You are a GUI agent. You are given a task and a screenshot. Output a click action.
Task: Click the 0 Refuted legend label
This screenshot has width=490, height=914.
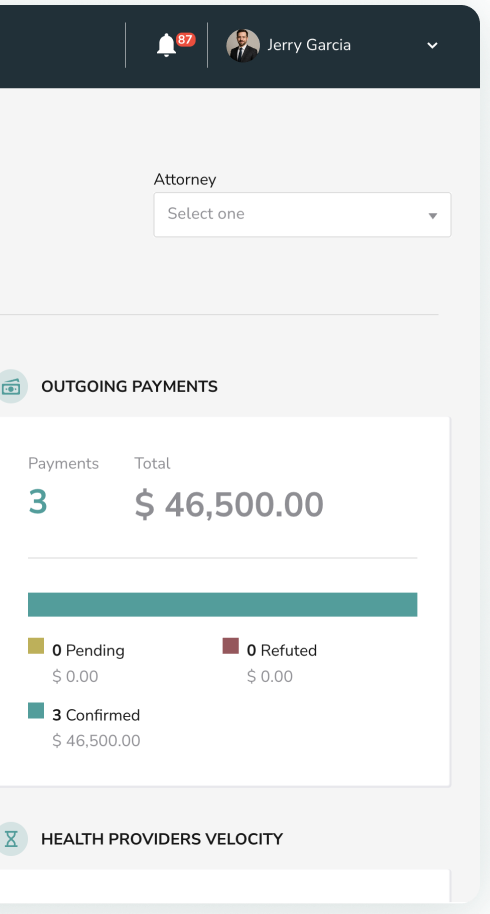[282, 651]
